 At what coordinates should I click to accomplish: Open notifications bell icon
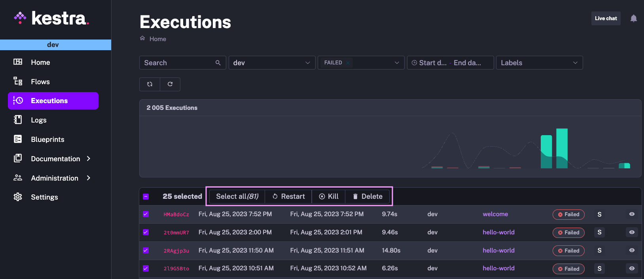click(633, 18)
